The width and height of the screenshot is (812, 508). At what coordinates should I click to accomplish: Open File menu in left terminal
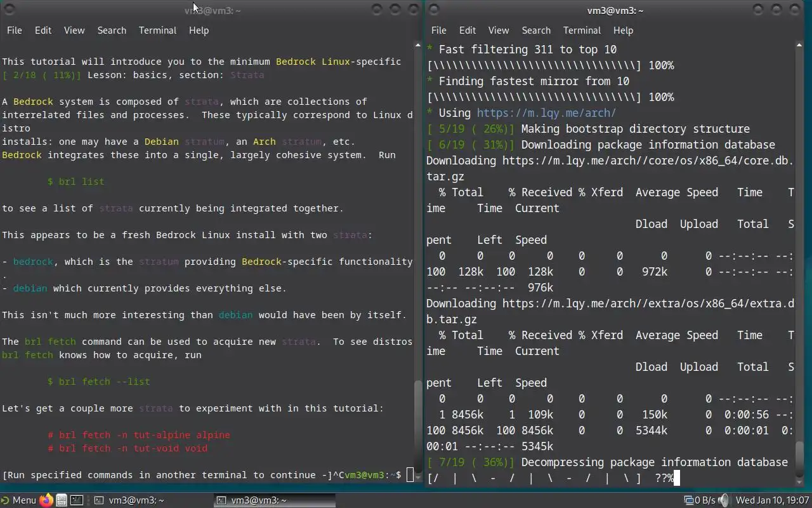coord(14,30)
